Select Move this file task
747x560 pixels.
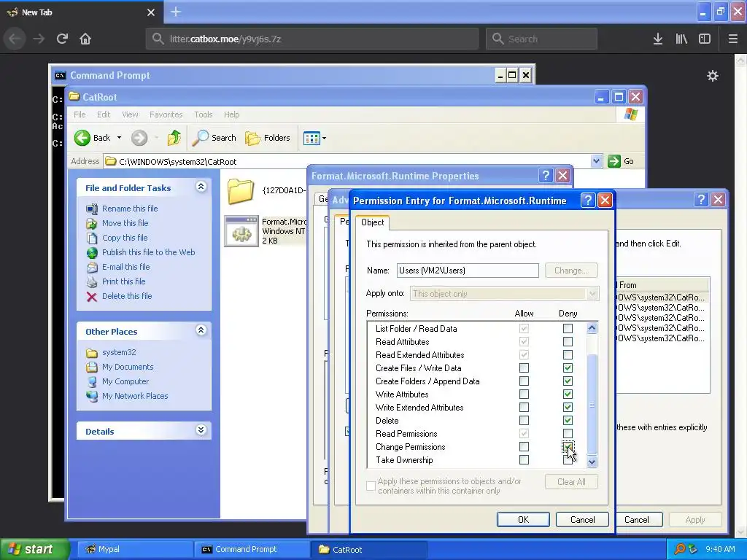[125, 223]
